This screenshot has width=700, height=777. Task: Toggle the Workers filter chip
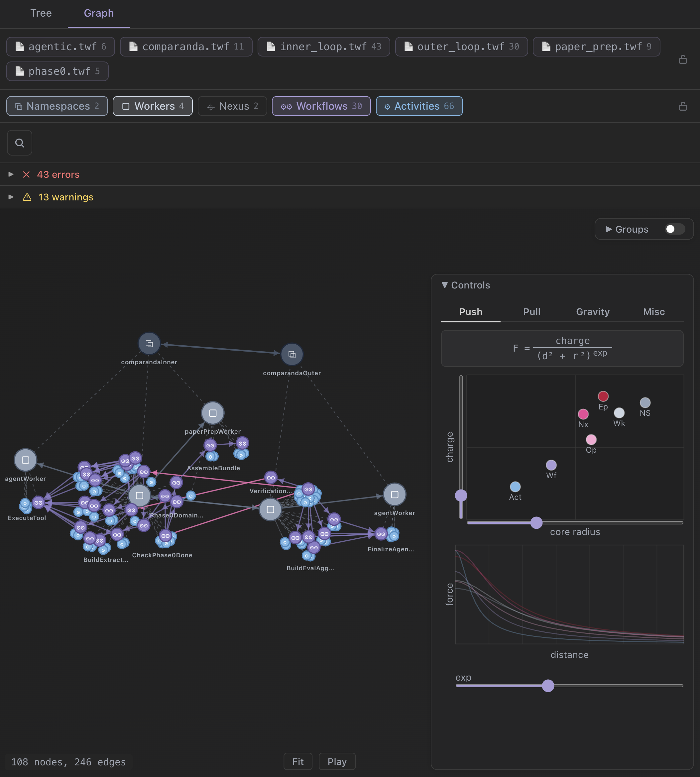153,106
